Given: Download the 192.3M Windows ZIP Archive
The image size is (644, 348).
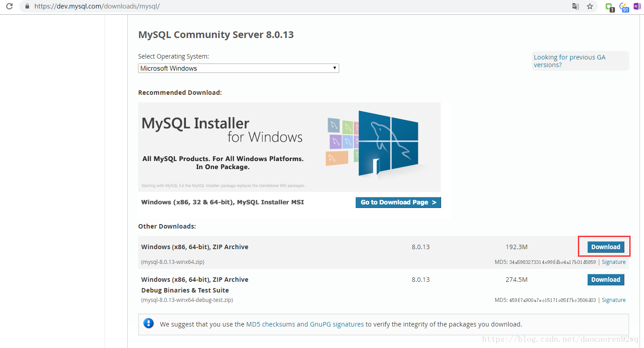Looking at the screenshot, I should (606, 247).
